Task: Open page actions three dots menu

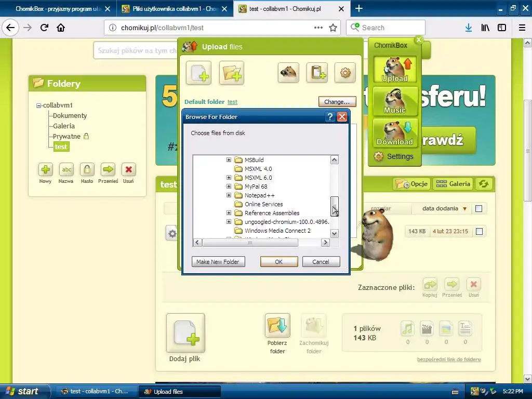Action: (318, 28)
